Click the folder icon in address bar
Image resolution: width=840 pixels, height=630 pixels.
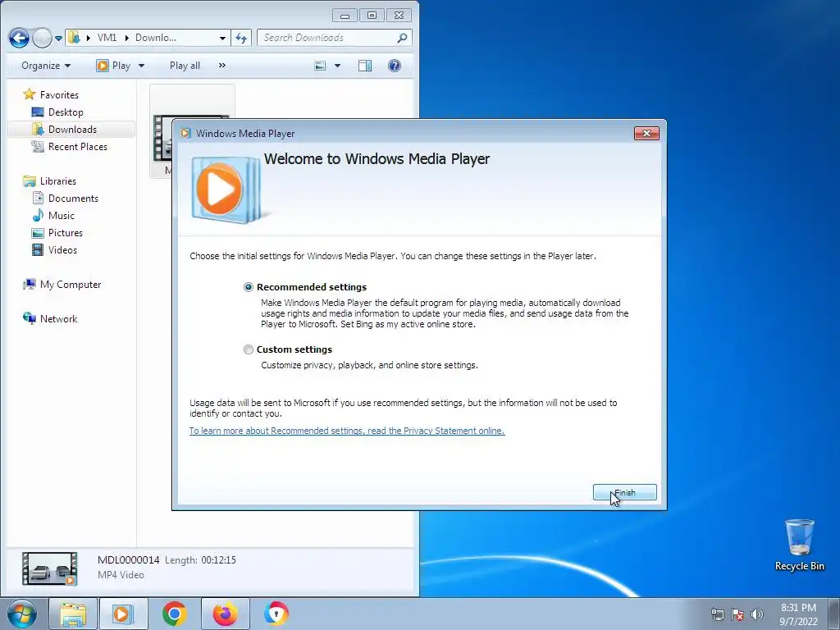tap(74, 38)
